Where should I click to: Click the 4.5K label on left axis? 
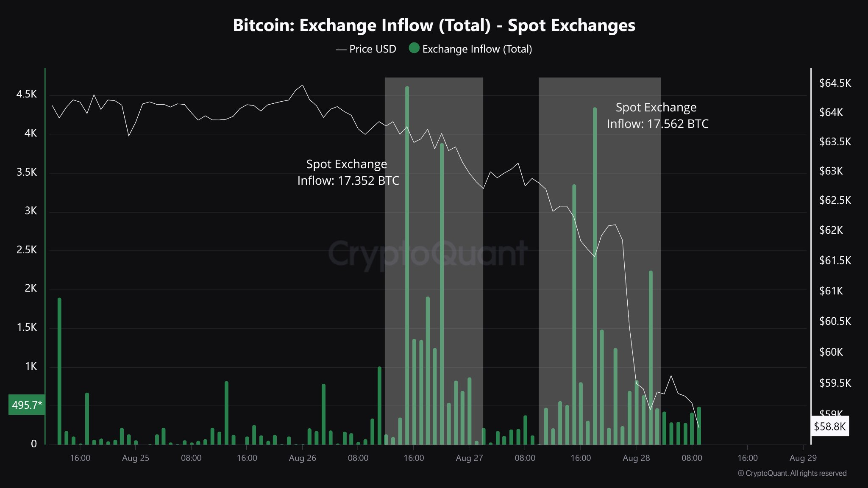(x=27, y=94)
